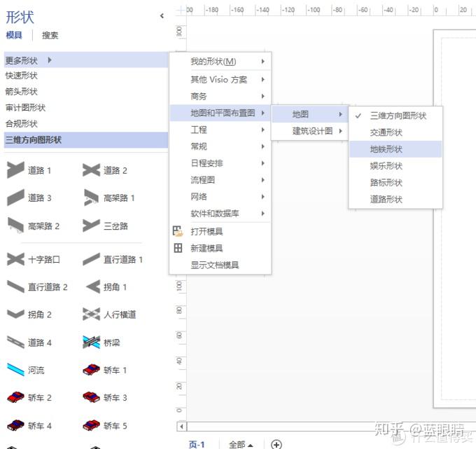
Task: Select the 三维方向图形状 stencil title
Action: tap(86, 139)
